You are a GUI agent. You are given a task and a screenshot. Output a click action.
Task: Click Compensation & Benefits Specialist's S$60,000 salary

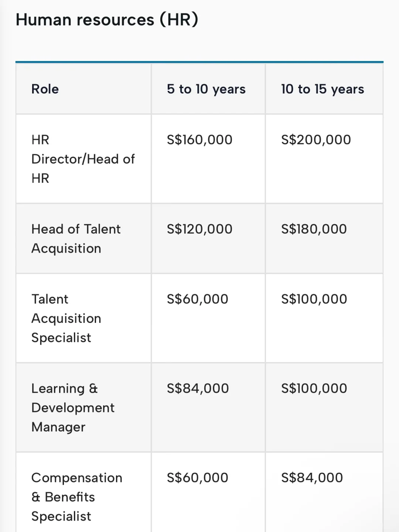pyautogui.click(x=198, y=478)
